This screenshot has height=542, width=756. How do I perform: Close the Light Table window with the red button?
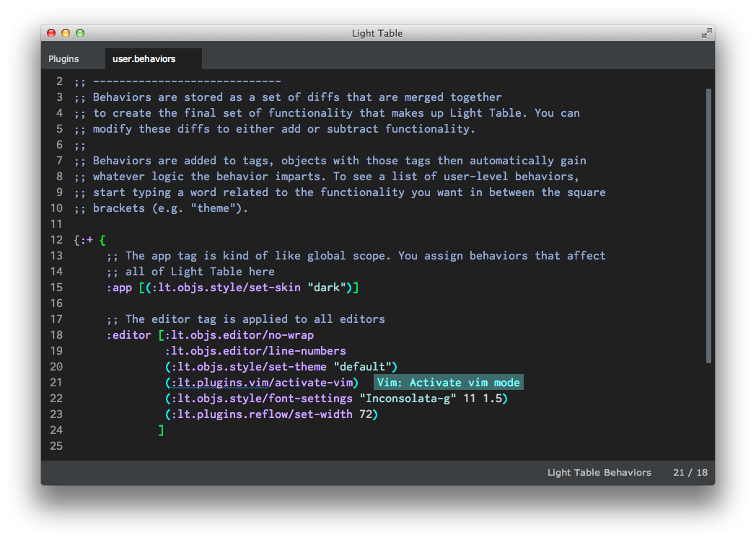[x=51, y=33]
